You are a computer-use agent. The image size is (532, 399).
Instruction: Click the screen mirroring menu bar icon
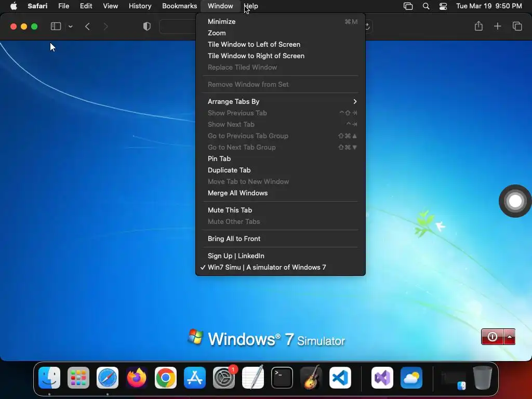pos(408,6)
